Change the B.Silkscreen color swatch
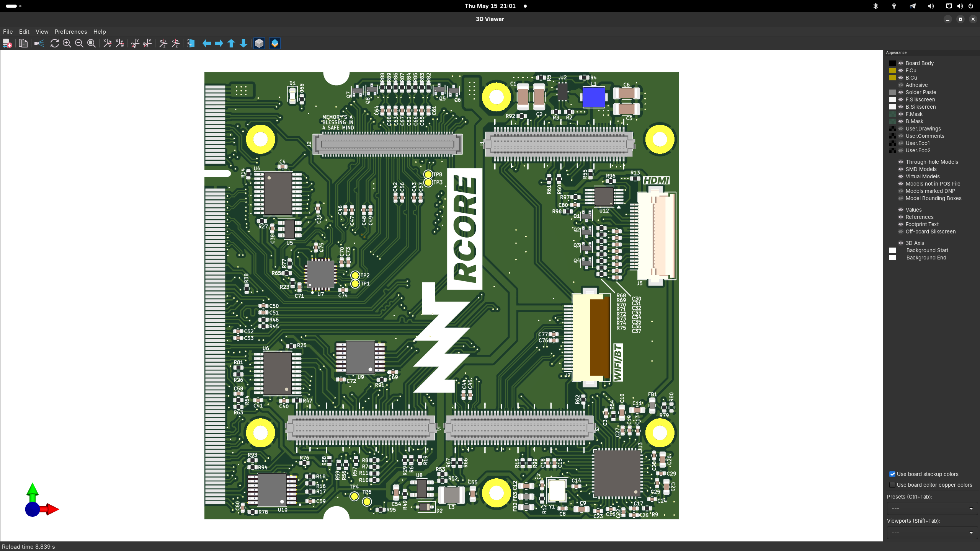 pos(892,107)
